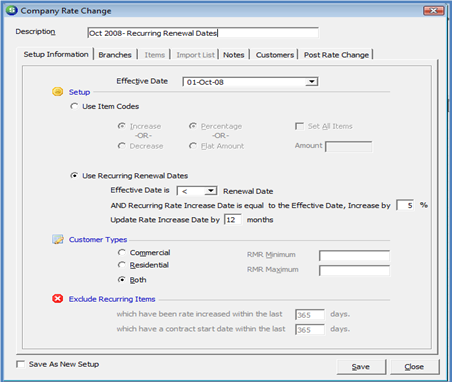The image size is (452, 382).
Task: Select the Decrease radio button
Action: tap(122, 146)
